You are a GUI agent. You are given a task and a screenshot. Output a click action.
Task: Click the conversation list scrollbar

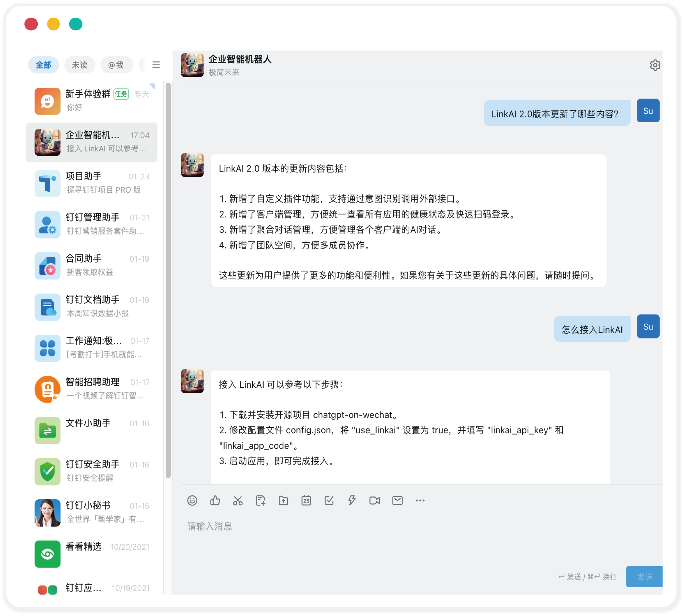point(168,281)
